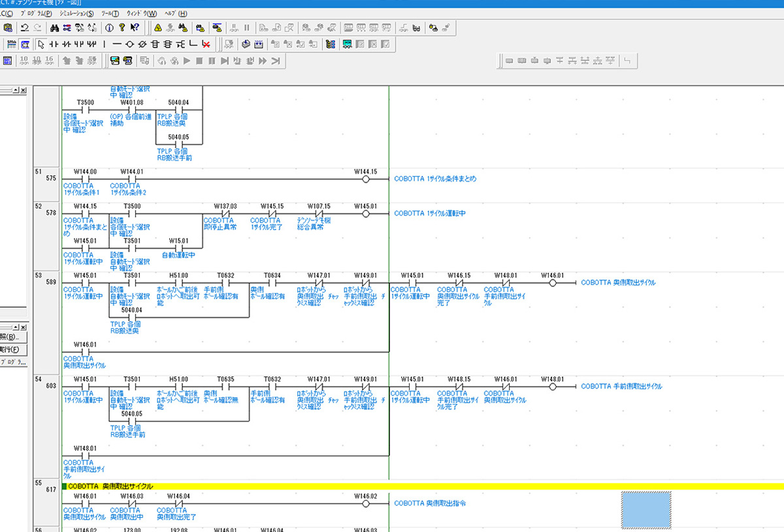Open the シミュレーション(S) menu

click(76, 14)
